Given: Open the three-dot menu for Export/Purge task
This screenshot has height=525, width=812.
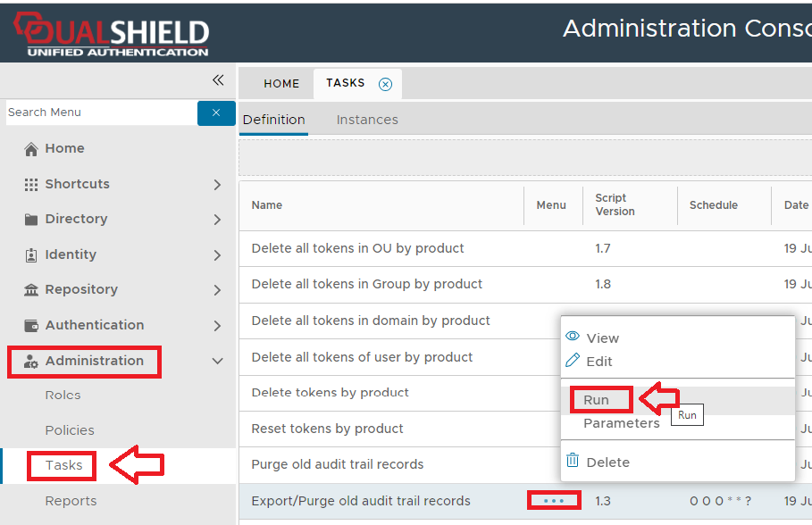Looking at the screenshot, I should pyautogui.click(x=554, y=501).
